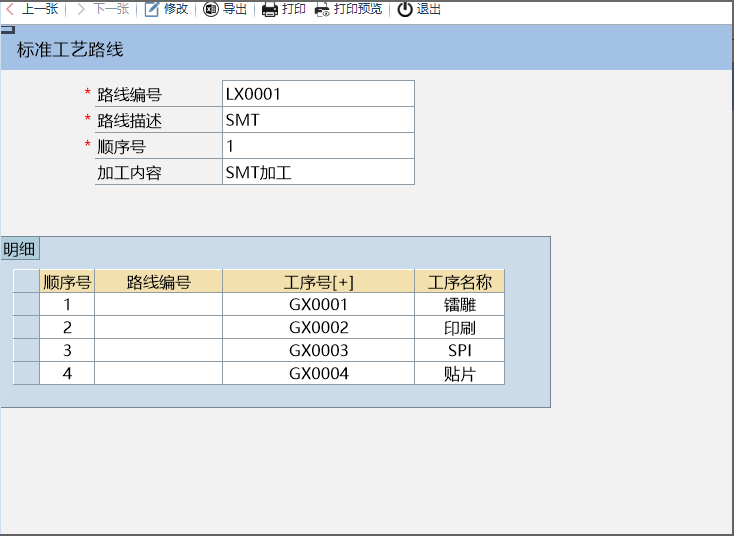Click the 路线编号 field containing LX0001

(318, 94)
